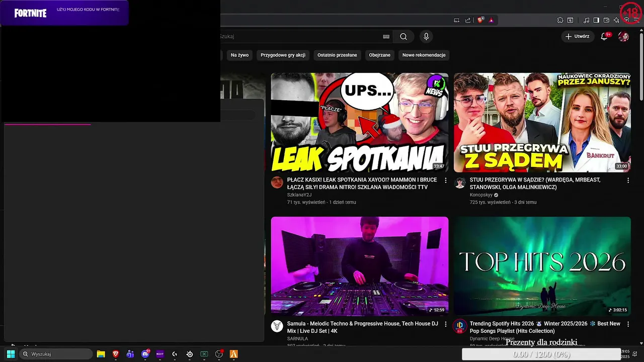Click the YouTube search magnifier button
Screen dimensions: 644x362
[x=404, y=36]
